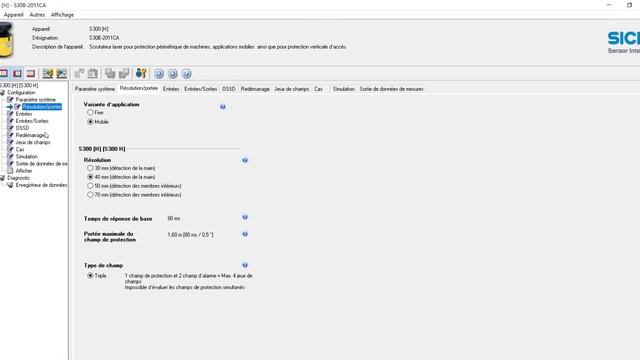
Task: Click the Afficher page icon in tree
Action: (11, 171)
